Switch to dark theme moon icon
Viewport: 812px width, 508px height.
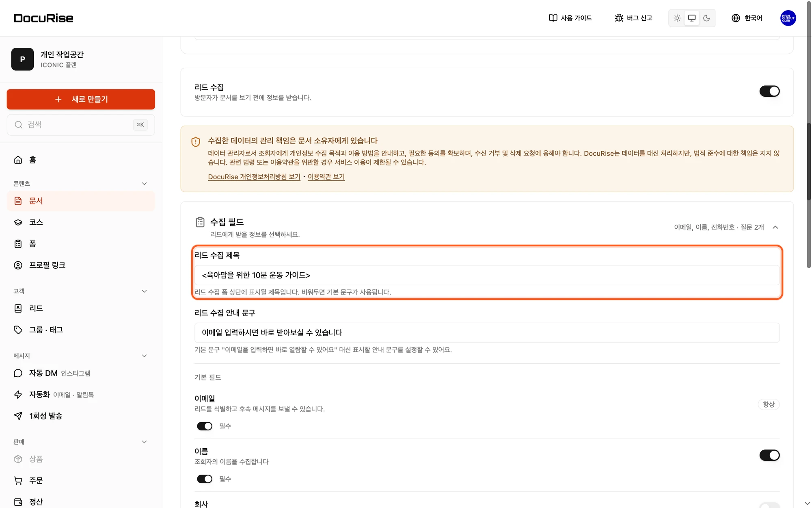706,18
